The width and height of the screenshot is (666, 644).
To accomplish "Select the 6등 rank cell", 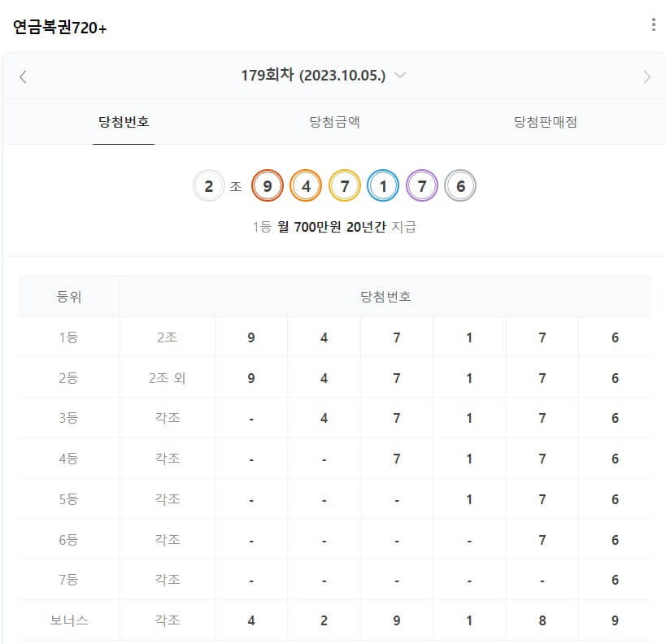I will 69,540.
